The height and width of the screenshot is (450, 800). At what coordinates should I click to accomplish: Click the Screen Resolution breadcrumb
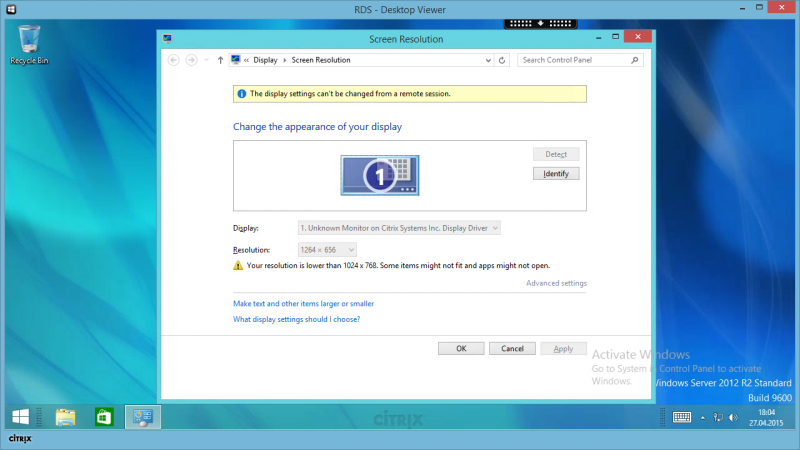coord(321,60)
